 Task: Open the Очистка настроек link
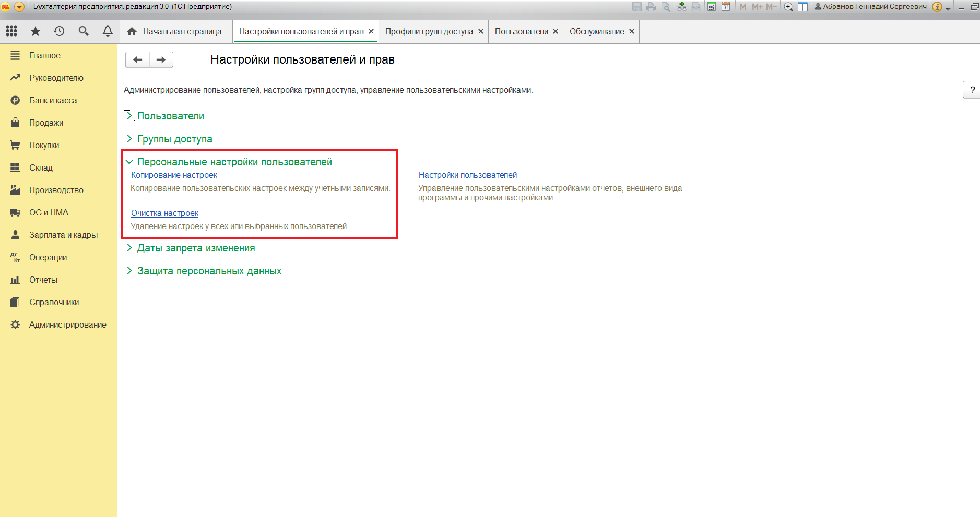164,213
